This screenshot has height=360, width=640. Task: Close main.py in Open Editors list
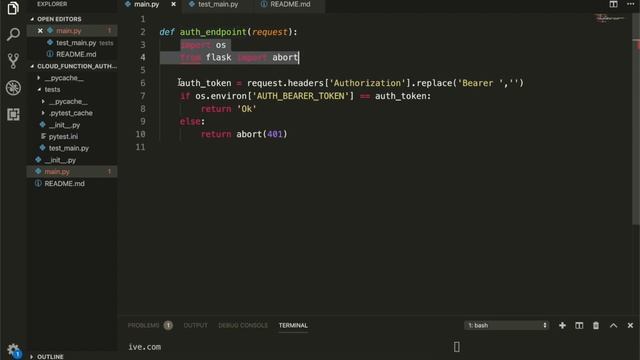(40, 31)
